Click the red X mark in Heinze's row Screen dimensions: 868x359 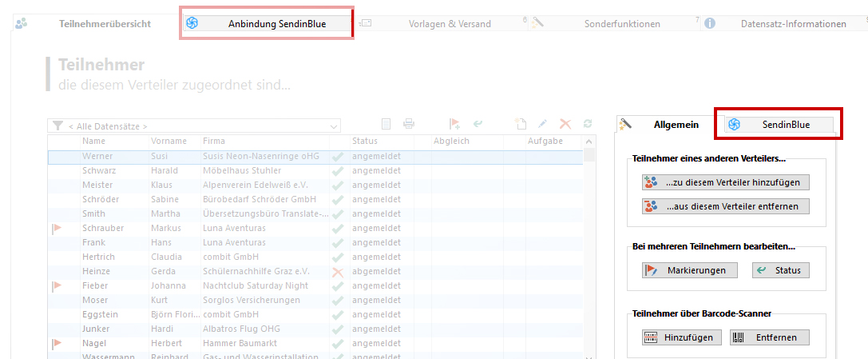point(338,272)
